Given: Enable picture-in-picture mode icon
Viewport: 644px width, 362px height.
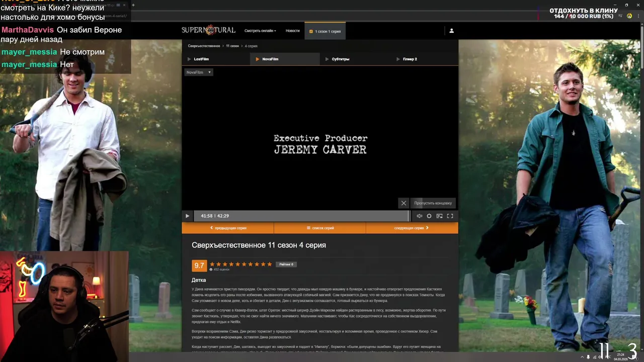Looking at the screenshot, I should pos(439,216).
